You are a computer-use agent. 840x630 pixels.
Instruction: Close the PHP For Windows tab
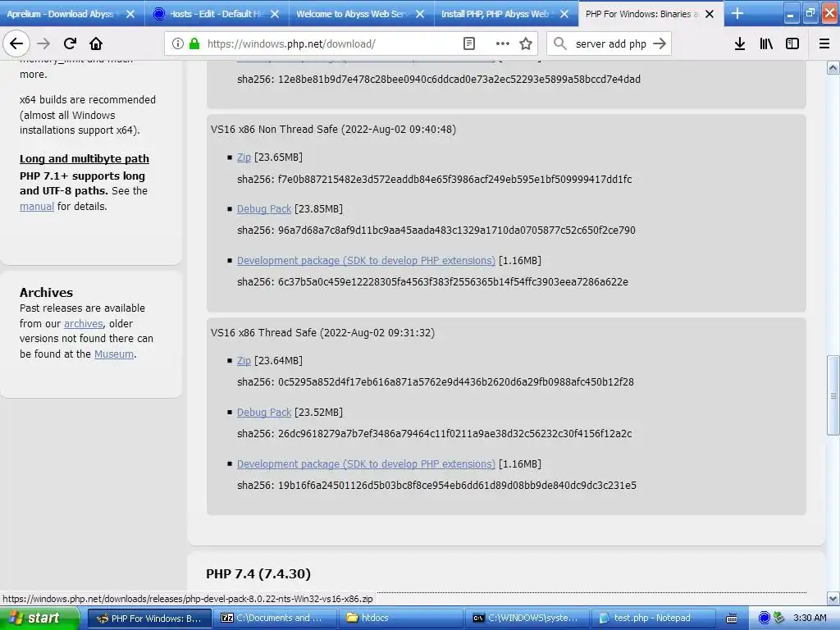pos(710,15)
